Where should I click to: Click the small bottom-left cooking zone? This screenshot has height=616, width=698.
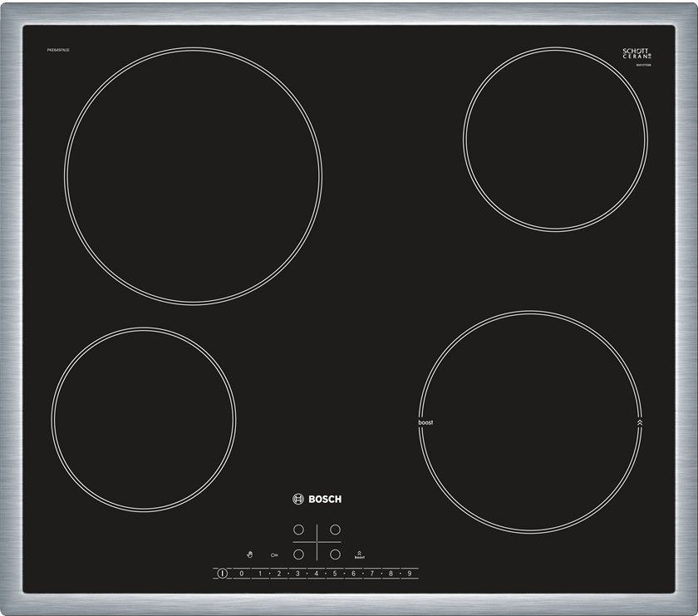click(145, 418)
